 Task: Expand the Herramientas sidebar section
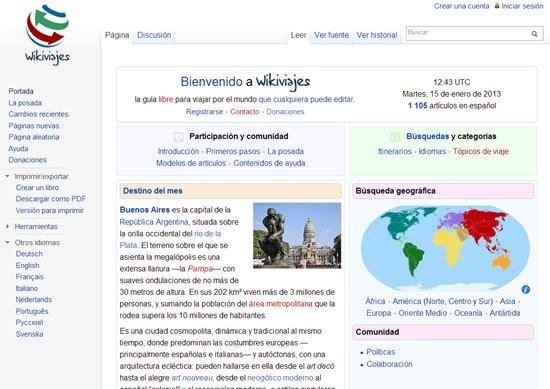(7, 227)
